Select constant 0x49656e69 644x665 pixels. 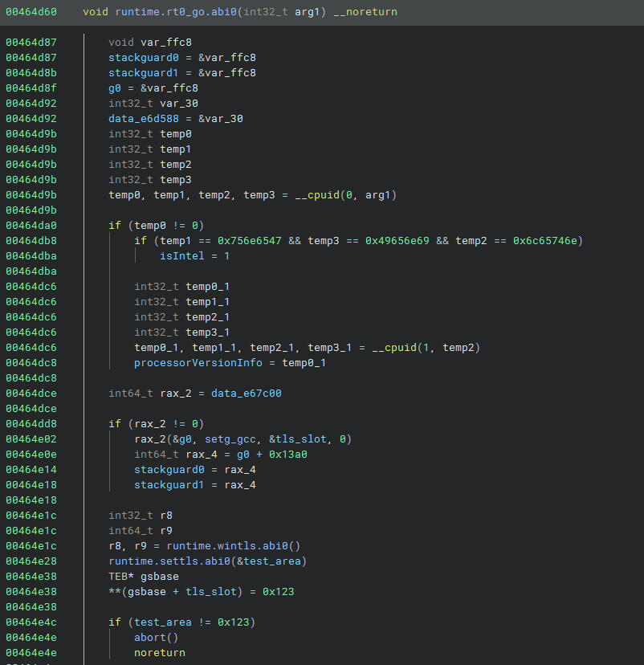(x=397, y=241)
